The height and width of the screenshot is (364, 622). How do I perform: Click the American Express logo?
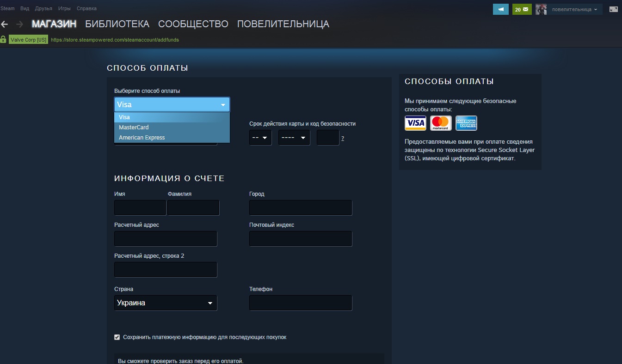click(466, 123)
